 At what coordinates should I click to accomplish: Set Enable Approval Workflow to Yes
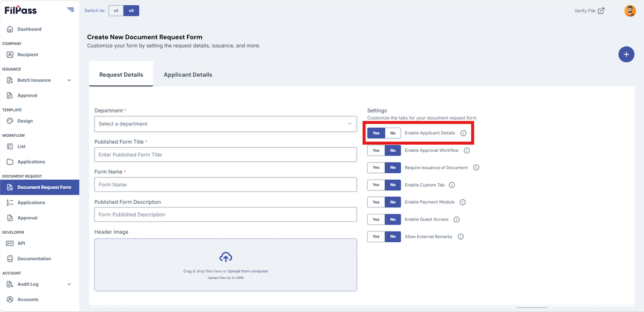point(376,151)
